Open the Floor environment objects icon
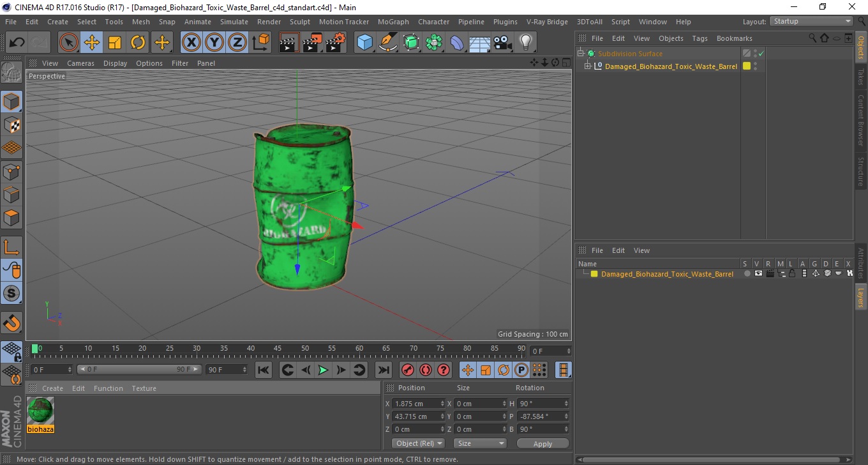 pyautogui.click(x=480, y=43)
